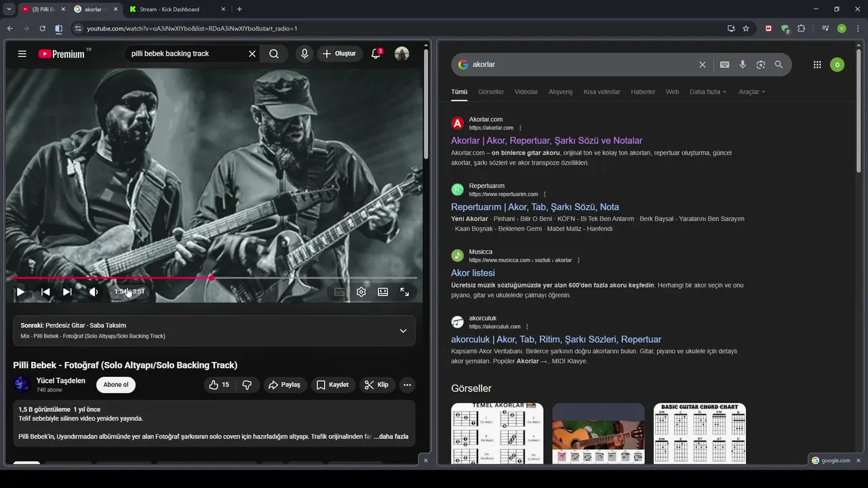Image resolution: width=868 pixels, height=488 pixels.
Task: Bookmark this page with star icon
Action: (746, 28)
